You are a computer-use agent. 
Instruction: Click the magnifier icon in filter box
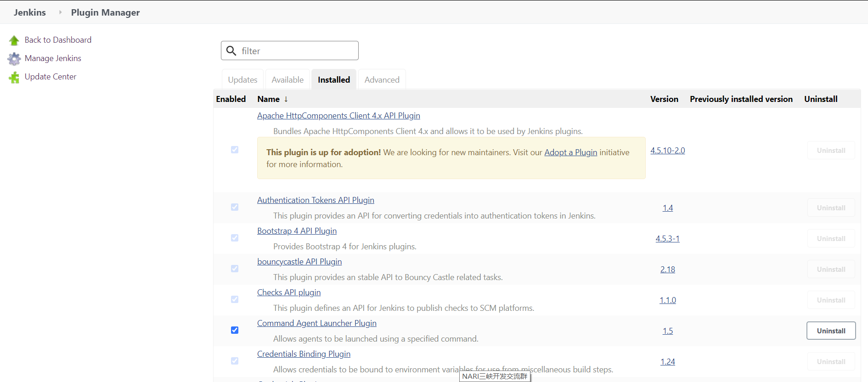[x=231, y=51]
